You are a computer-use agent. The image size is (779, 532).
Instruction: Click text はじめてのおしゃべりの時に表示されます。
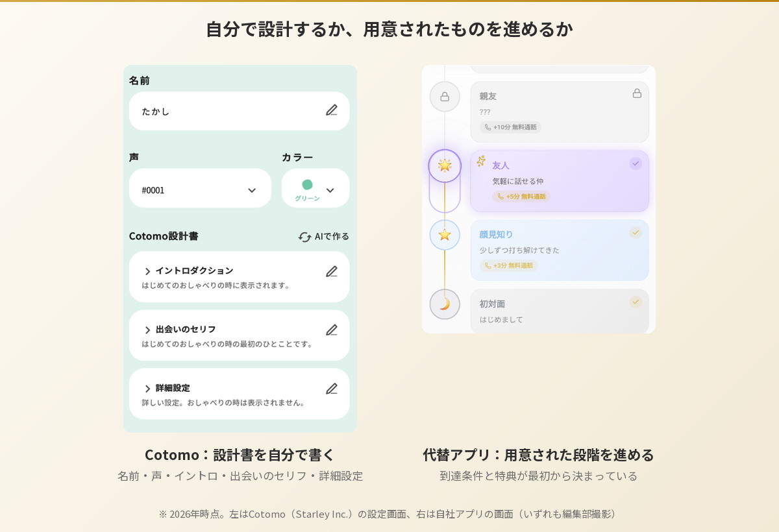[x=217, y=285]
